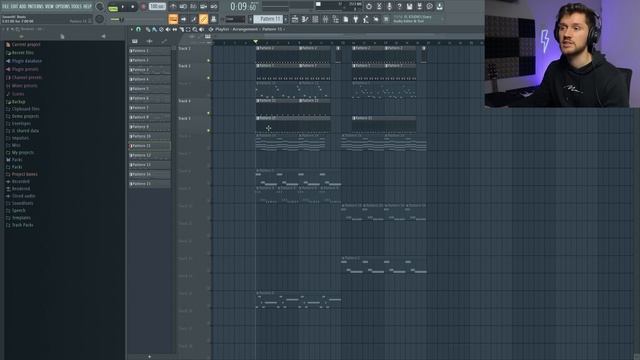Show automation clips tab in the picker panel
The width and height of the screenshot is (640, 360).
(x=164, y=41)
